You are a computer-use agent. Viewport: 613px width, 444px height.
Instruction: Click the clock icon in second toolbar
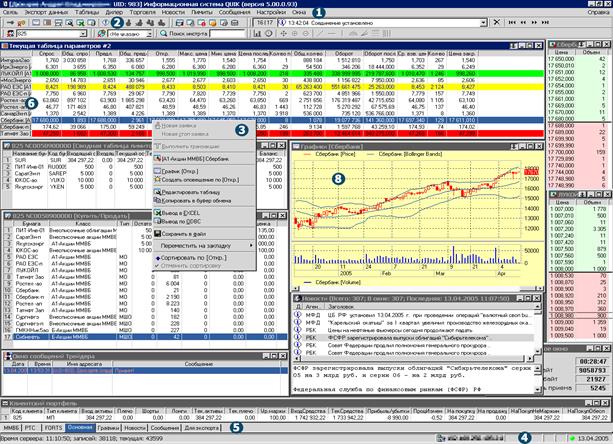coord(269,34)
